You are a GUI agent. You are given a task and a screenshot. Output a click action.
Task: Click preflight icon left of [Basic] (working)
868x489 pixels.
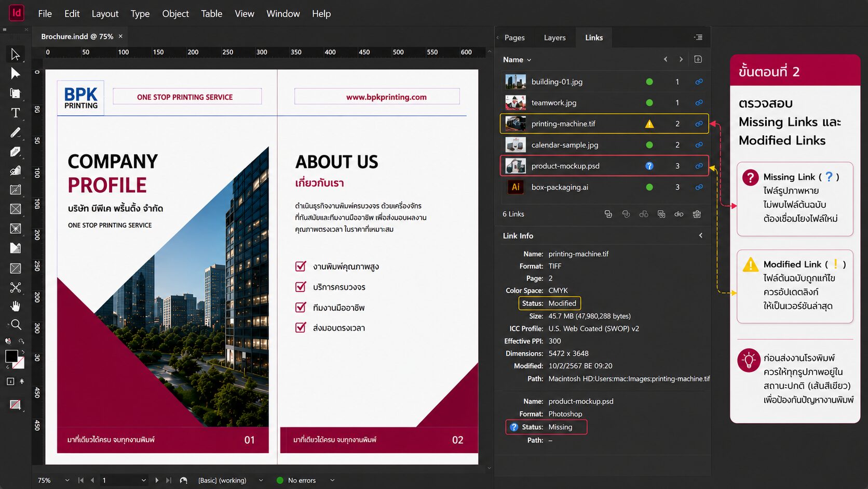[183, 480]
